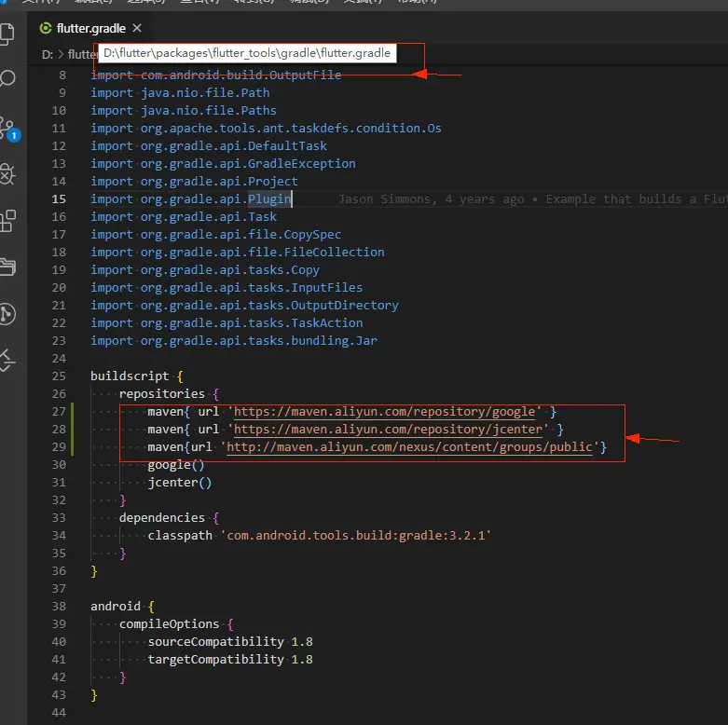Open the GitLens icon in activity bar
728x725 pixels.
(7, 313)
